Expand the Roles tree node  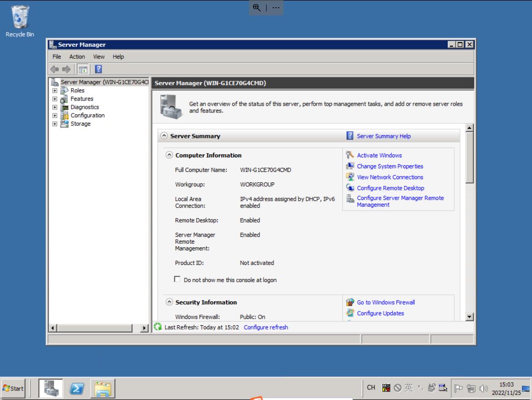54,91
